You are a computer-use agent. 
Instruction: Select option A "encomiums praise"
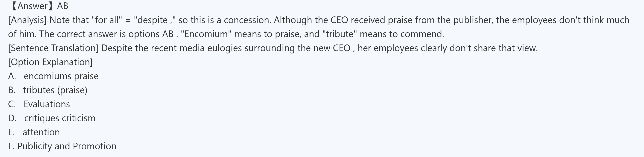[61, 76]
